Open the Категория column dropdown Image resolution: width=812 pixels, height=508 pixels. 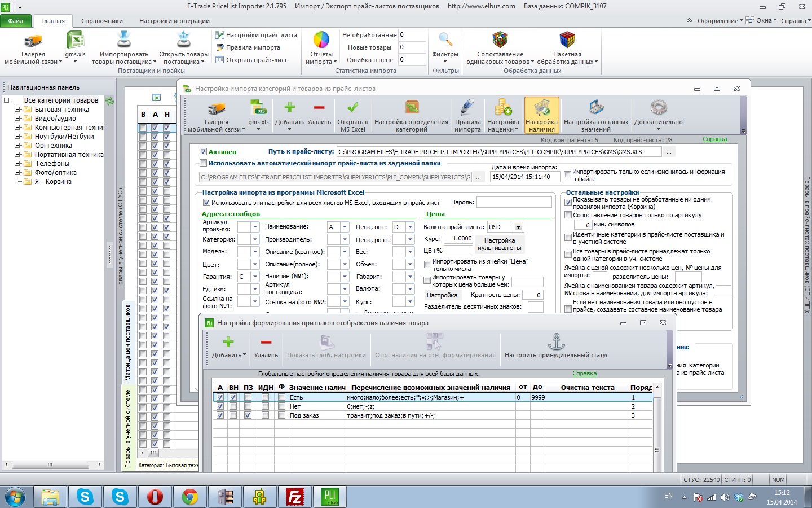pyautogui.click(x=255, y=239)
